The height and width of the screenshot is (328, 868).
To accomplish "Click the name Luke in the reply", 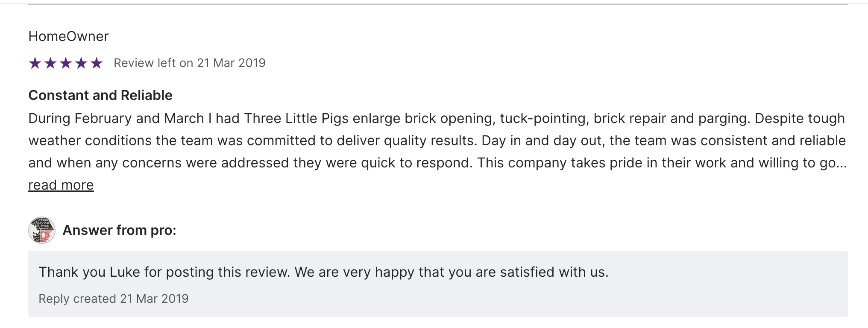I will [x=125, y=272].
